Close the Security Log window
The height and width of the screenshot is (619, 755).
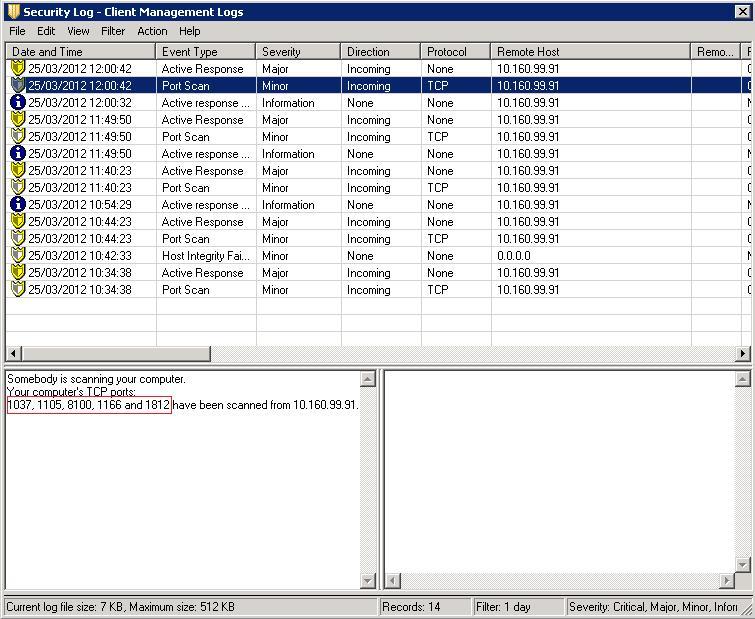[742, 12]
